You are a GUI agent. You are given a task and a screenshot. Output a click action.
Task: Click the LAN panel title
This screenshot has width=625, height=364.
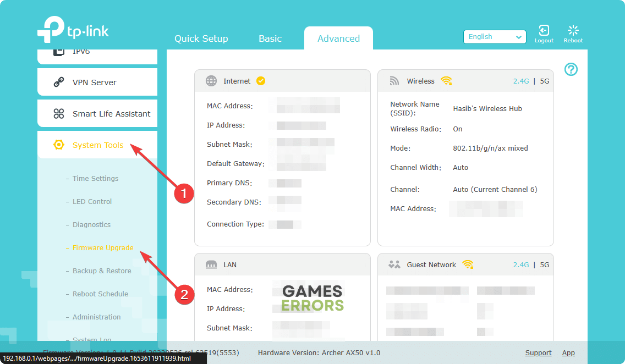pos(230,265)
